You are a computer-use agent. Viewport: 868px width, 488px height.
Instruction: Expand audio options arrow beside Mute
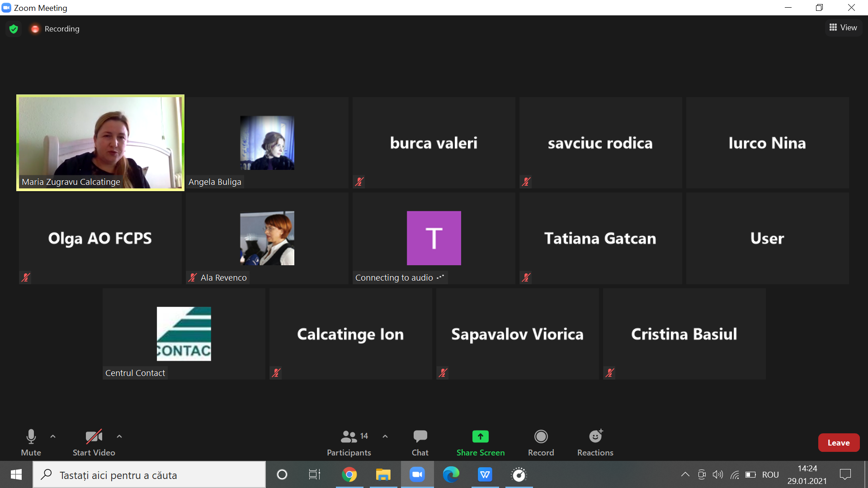[x=53, y=436]
